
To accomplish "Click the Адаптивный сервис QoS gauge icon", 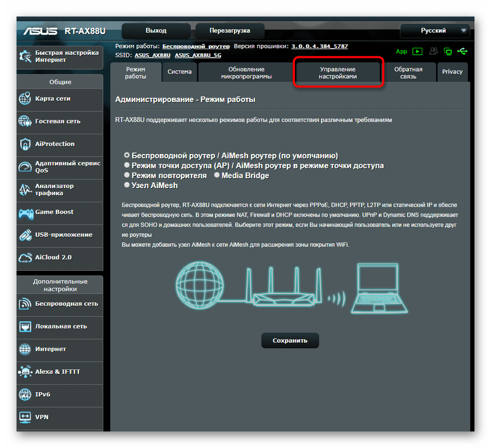I will point(25,167).
